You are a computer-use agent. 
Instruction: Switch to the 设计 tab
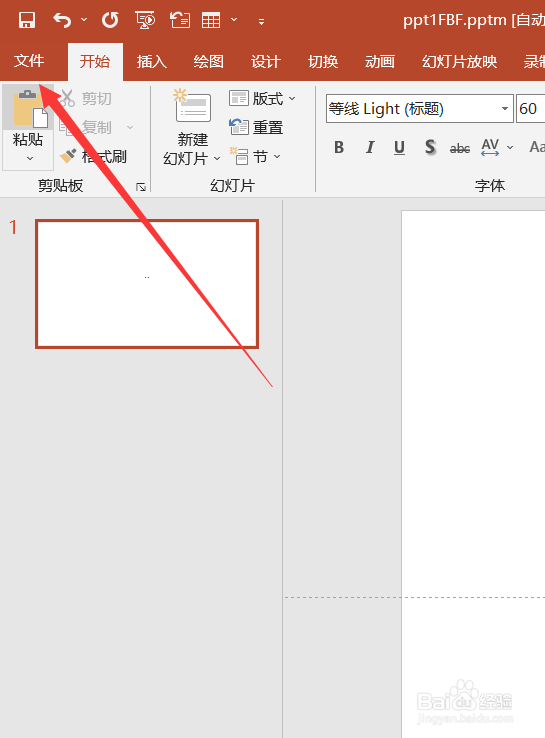click(x=265, y=62)
